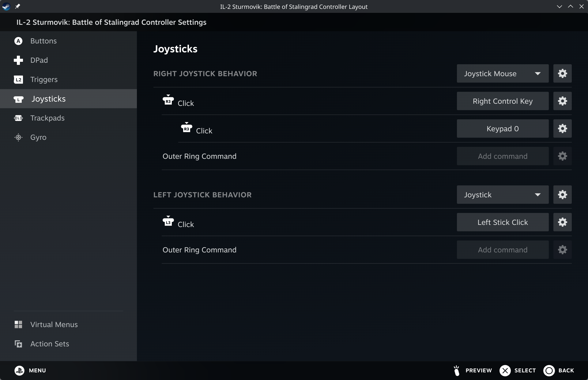Click the pin icon in the title bar

[17, 6]
